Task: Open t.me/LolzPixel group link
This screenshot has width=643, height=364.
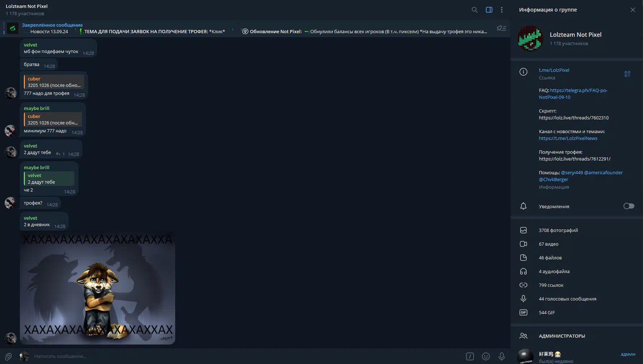Action: pyautogui.click(x=554, y=70)
